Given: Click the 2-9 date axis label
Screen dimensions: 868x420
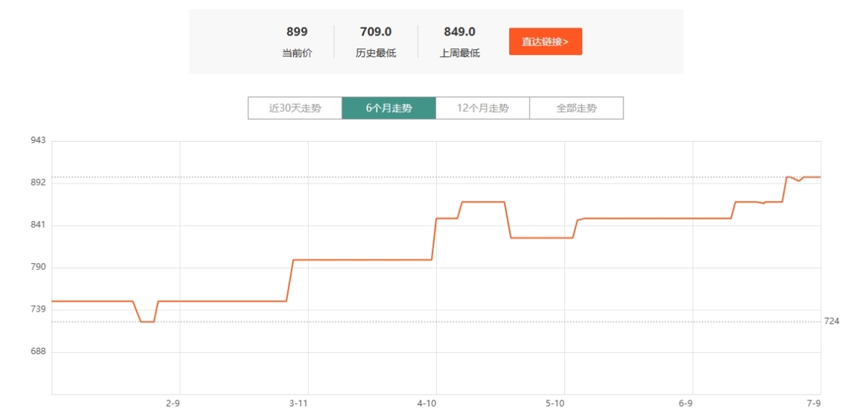Looking at the screenshot, I should coord(173,403).
